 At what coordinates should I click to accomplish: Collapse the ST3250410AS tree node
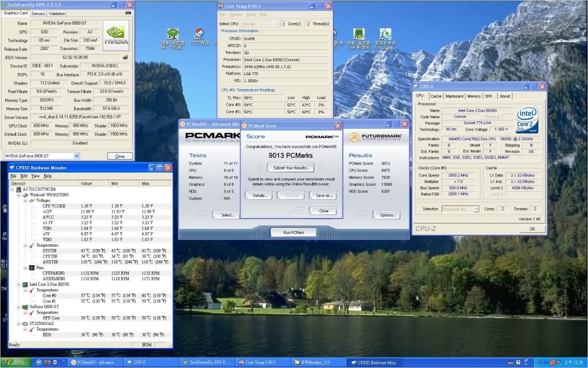[x=19, y=324]
